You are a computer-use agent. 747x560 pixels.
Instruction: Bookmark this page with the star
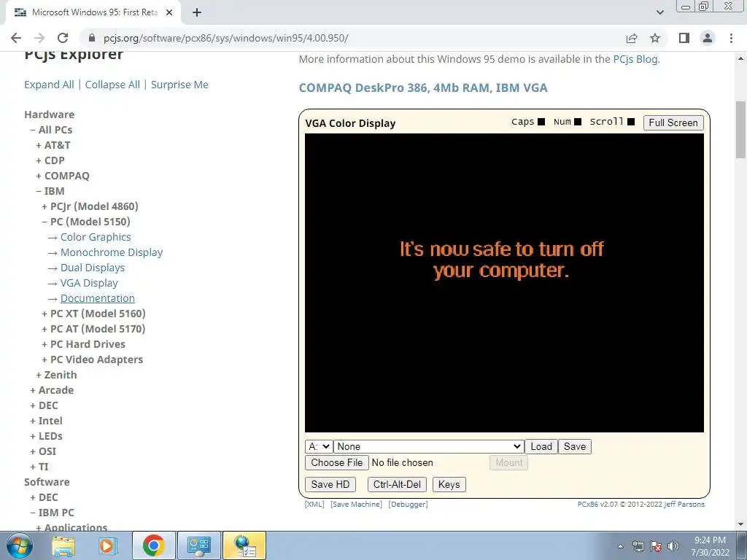pos(655,38)
